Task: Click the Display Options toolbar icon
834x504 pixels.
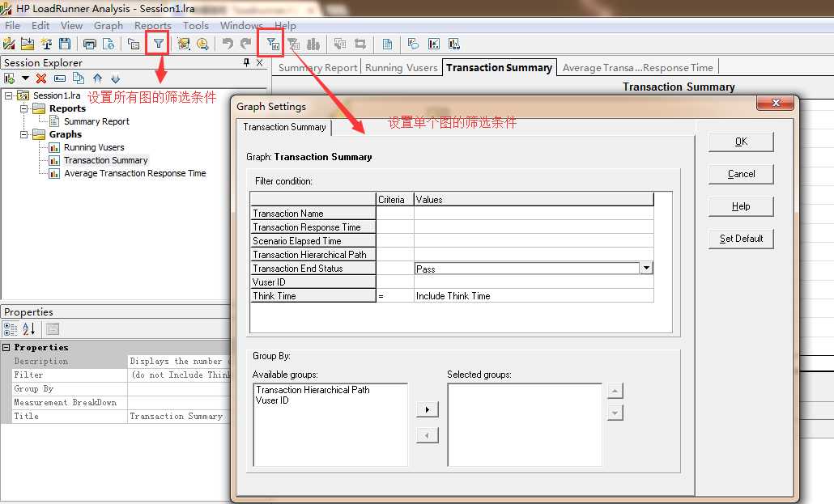Action: 453,44
